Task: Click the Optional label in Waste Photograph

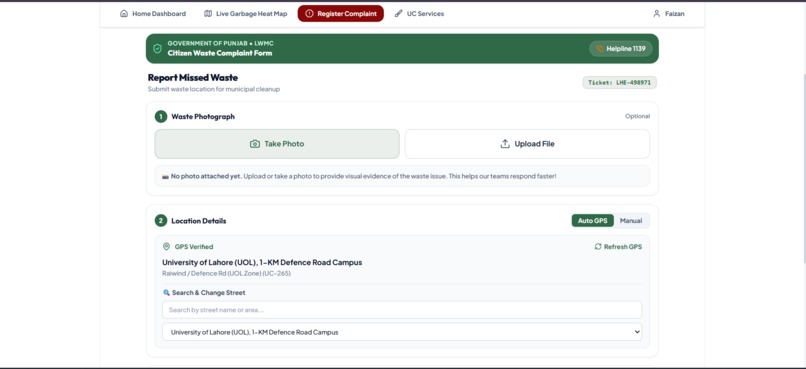Action: [x=637, y=116]
